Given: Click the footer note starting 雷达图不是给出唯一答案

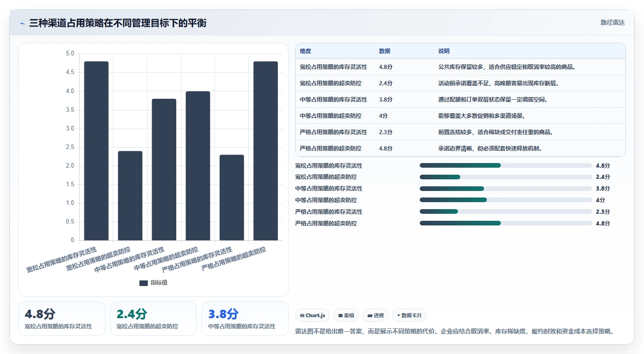Looking at the screenshot, I should coord(454,332).
